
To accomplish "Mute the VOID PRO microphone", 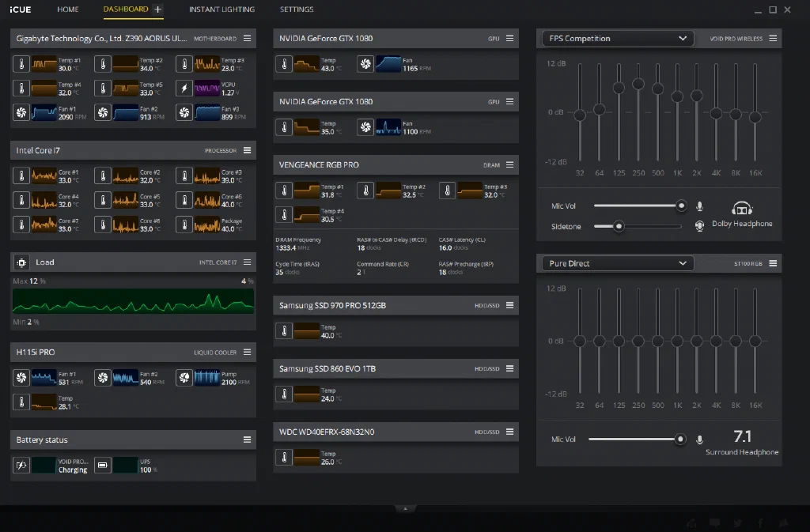I will click(699, 206).
